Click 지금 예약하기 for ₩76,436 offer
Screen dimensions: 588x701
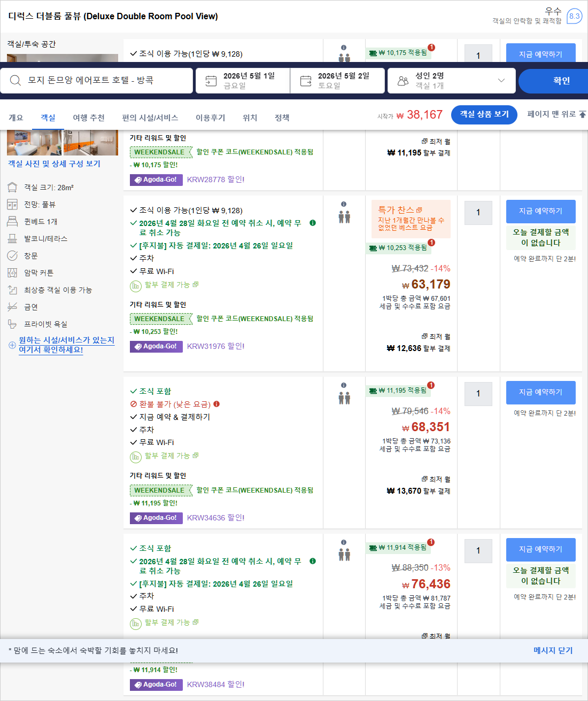pos(541,549)
